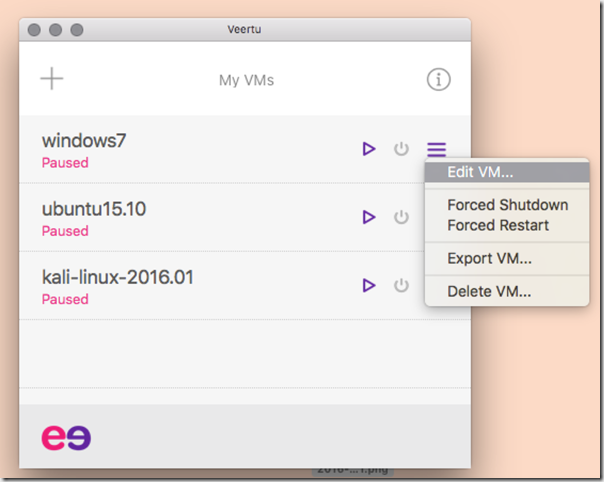Viewport: 604px width, 482px height.
Task: Open the info icon in the header
Action: click(438, 80)
